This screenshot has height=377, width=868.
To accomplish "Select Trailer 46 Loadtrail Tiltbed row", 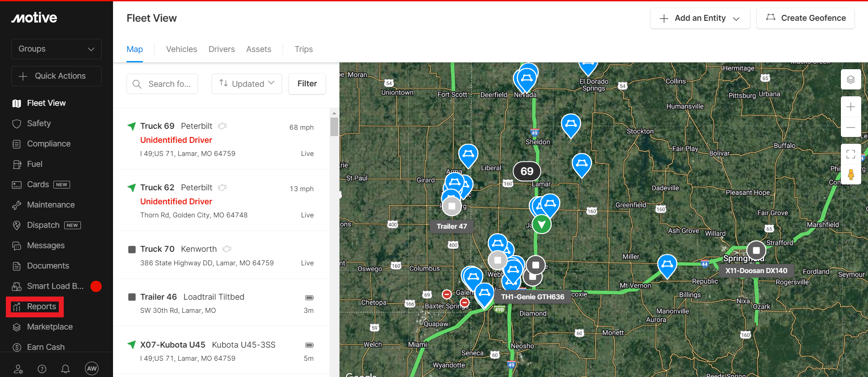I will click(221, 303).
